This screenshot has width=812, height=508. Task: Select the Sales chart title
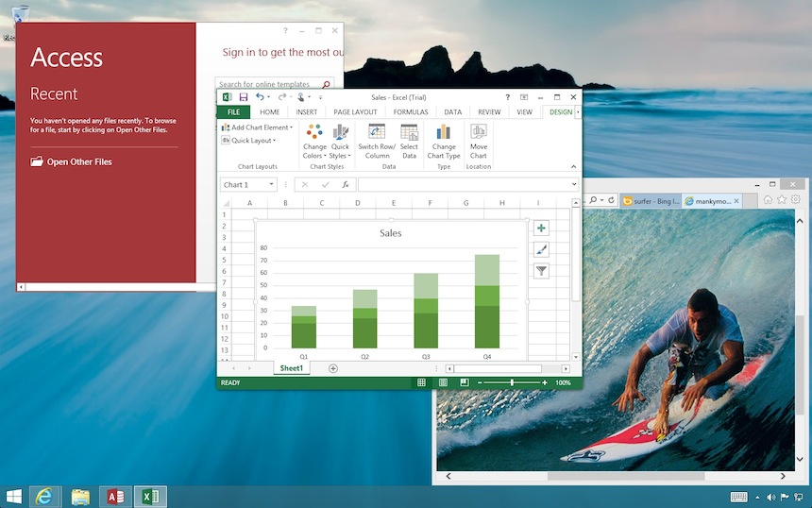click(391, 233)
